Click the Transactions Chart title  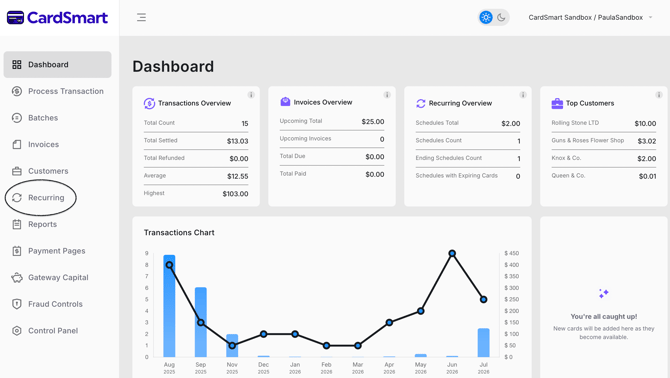tap(179, 233)
